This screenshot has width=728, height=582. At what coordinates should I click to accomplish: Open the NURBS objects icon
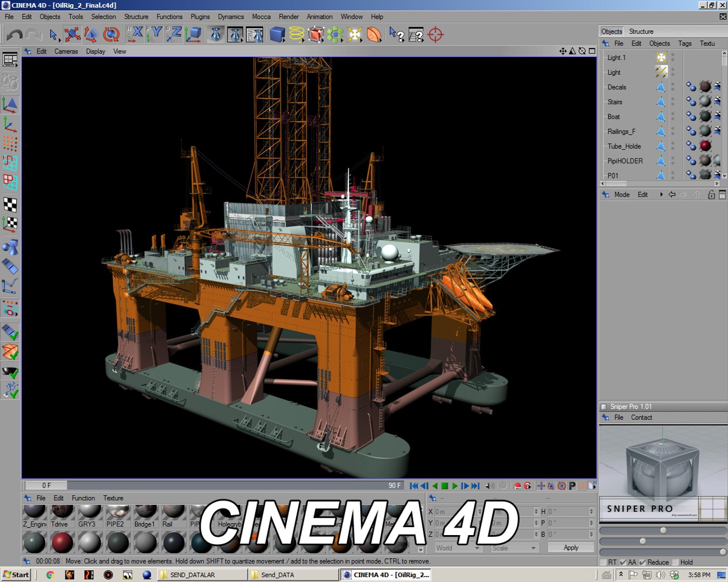click(316, 35)
